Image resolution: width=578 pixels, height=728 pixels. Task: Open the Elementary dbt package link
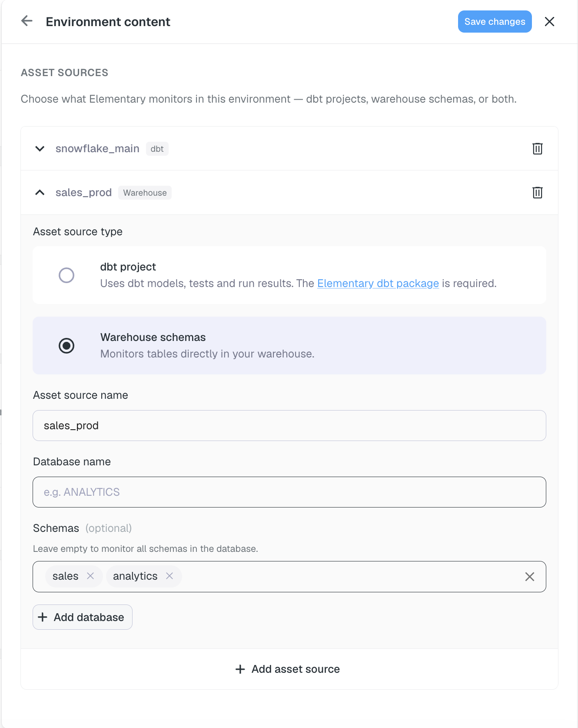point(378,284)
